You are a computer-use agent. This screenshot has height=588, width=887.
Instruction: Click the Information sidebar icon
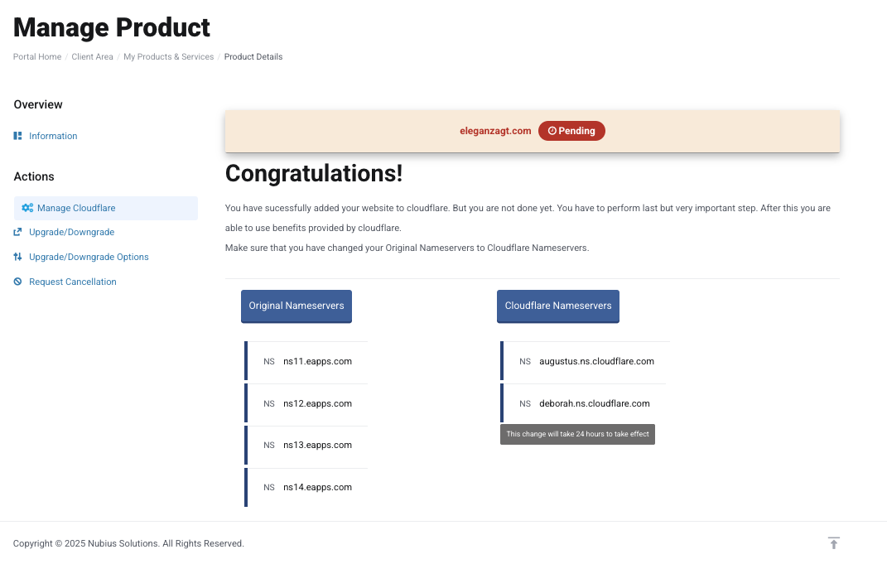17,136
